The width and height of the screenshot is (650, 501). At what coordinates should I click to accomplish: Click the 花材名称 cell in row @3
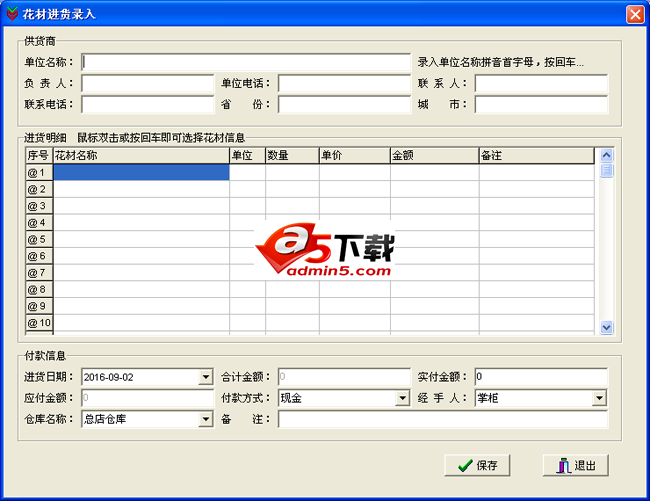pyautogui.click(x=141, y=206)
